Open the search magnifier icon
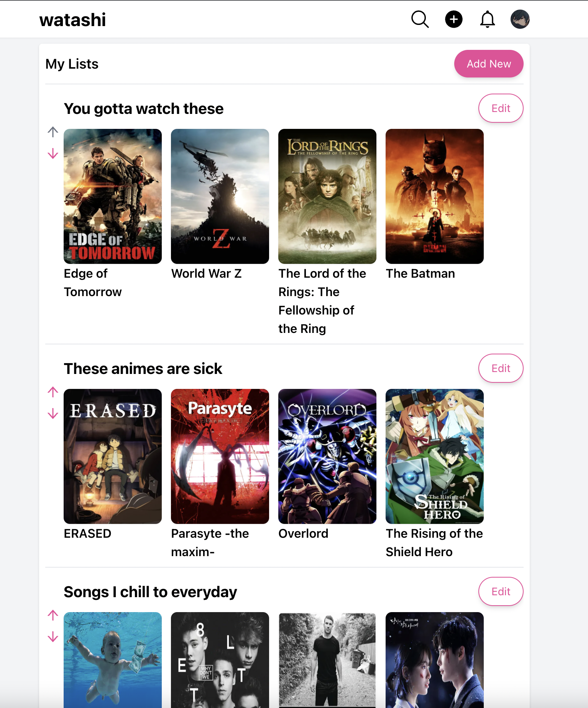588x708 pixels. 420,19
